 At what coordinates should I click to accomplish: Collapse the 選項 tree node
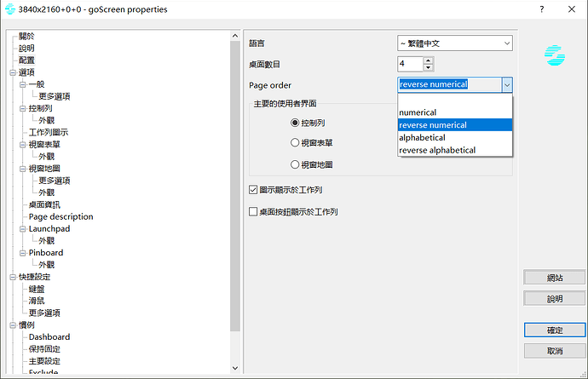[12, 72]
